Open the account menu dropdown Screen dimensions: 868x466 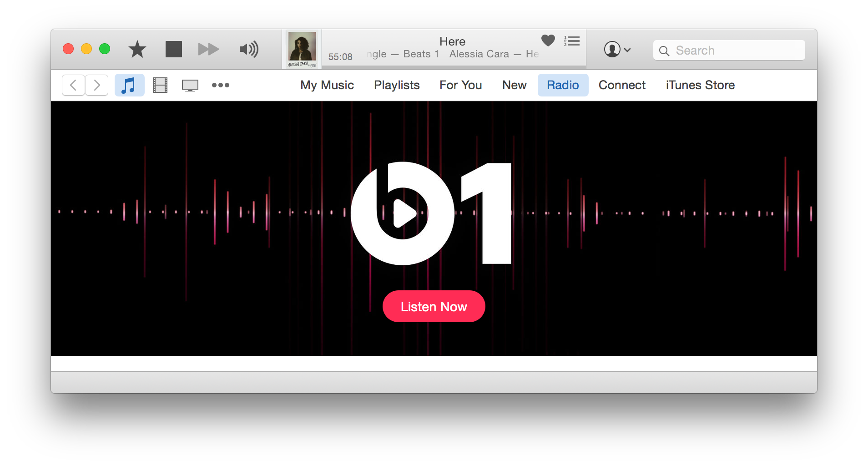617,49
